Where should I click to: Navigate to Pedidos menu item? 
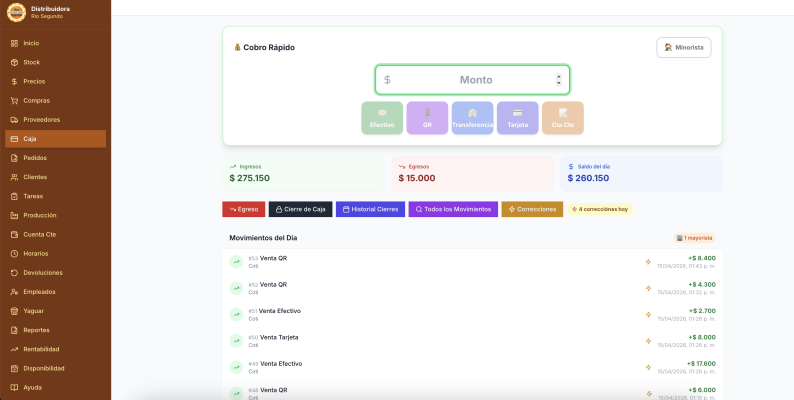coord(35,158)
